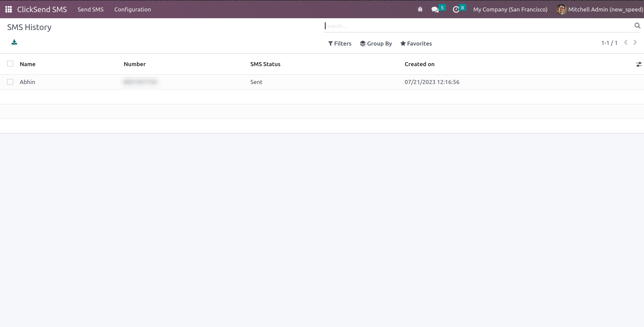This screenshot has height=327, width=644.
Task: Open the Abhin record
Action: click(x=27, y=82)
